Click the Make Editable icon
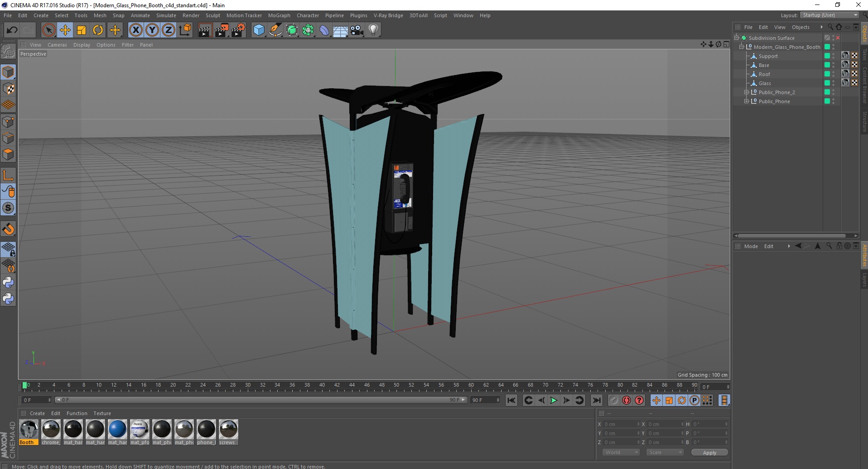The image size is (868, 469). (x=8, y=52)
